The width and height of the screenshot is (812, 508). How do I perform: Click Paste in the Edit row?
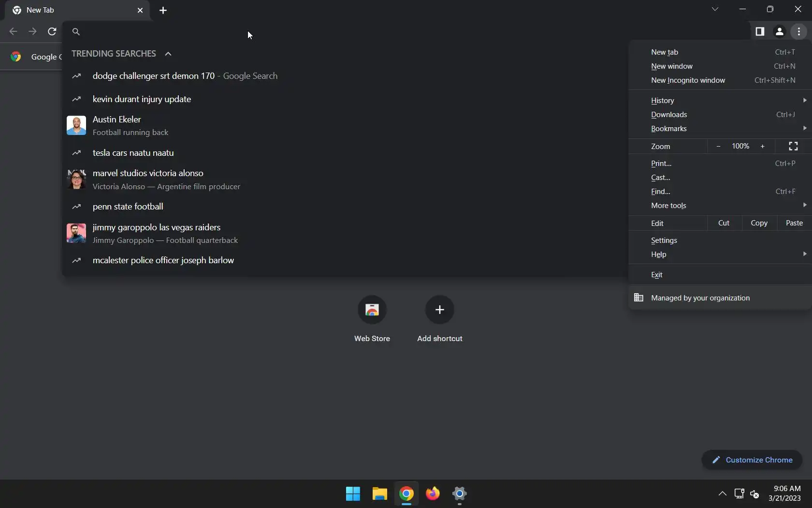tap(794, 223)
